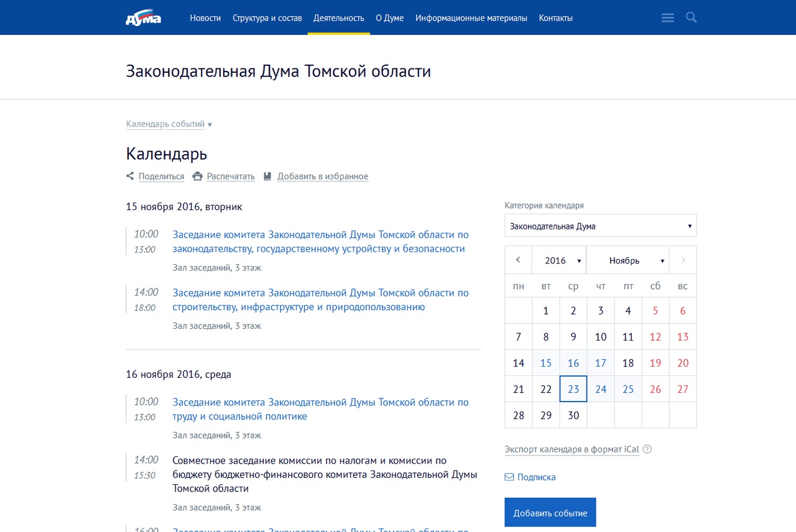The image size is (796, 532).
Task: Open the year 2016 dropdown
Action: click(559, 260)
